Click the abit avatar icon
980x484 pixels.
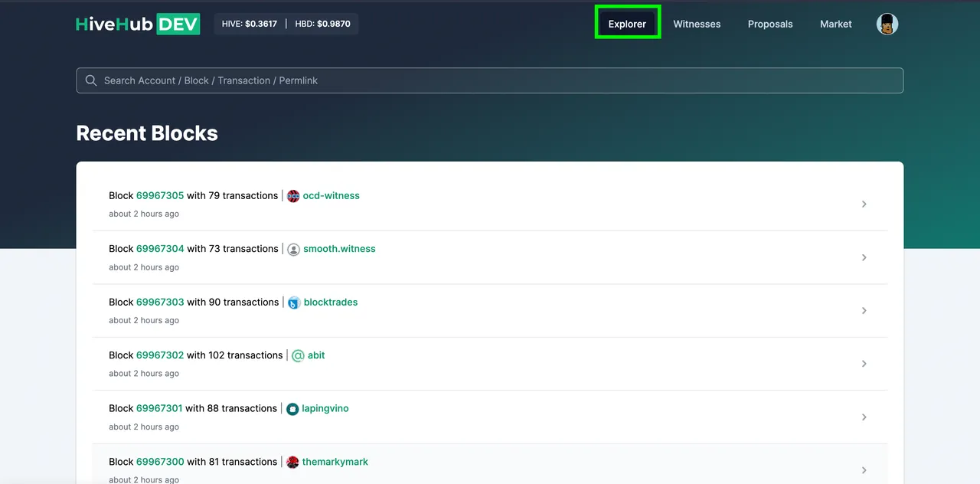[x=298, y=355]
